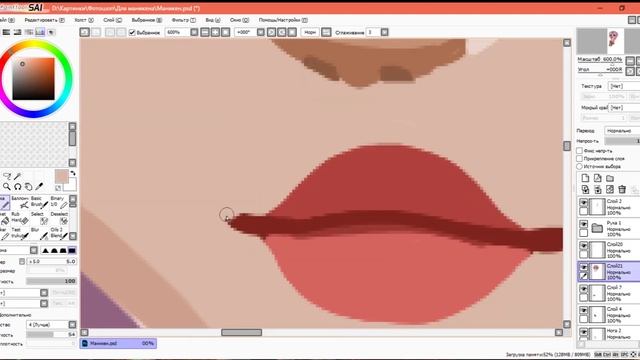
Task: Pick the Binary 1/0 pen tool
Action: point(59,202)
